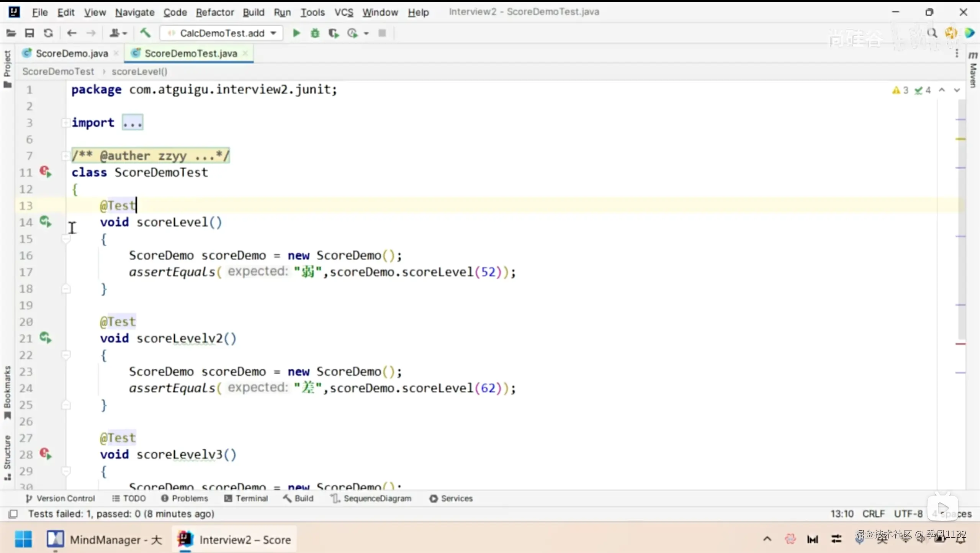980x553 pixels.
Task: Click the Run with Coverage icon
Action: click(x=334, y=33)
